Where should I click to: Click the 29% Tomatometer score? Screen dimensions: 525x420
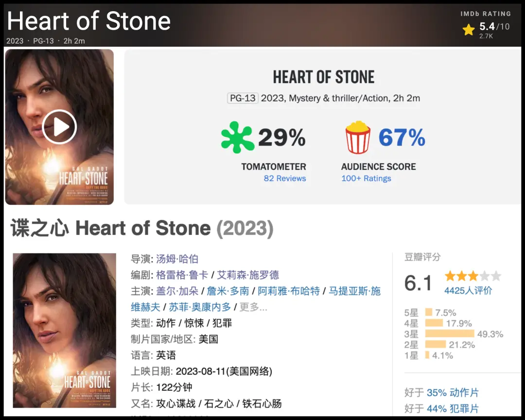point(281,138)
